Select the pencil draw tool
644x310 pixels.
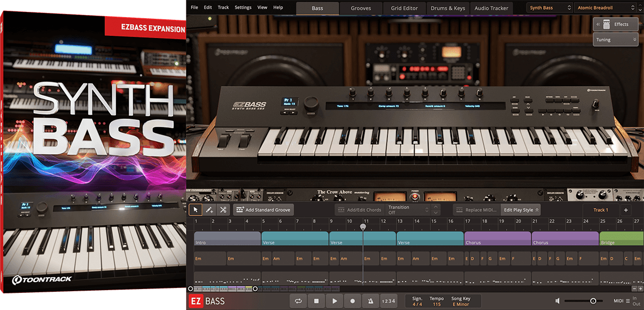click(210, 210)
